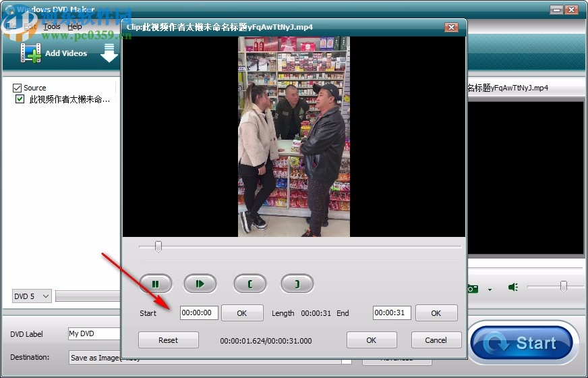Click Cancel in the Clip dialog

point(436,340)
